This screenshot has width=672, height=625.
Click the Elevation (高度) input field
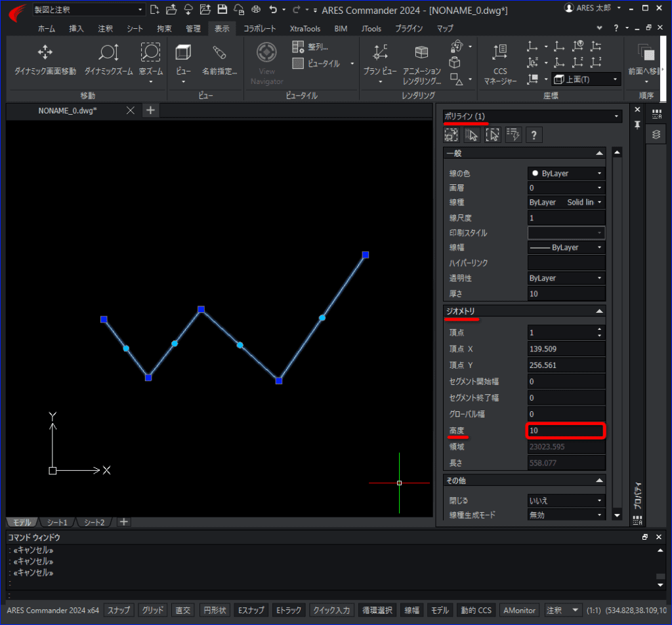pyautogui.click(x=565, y=431)
